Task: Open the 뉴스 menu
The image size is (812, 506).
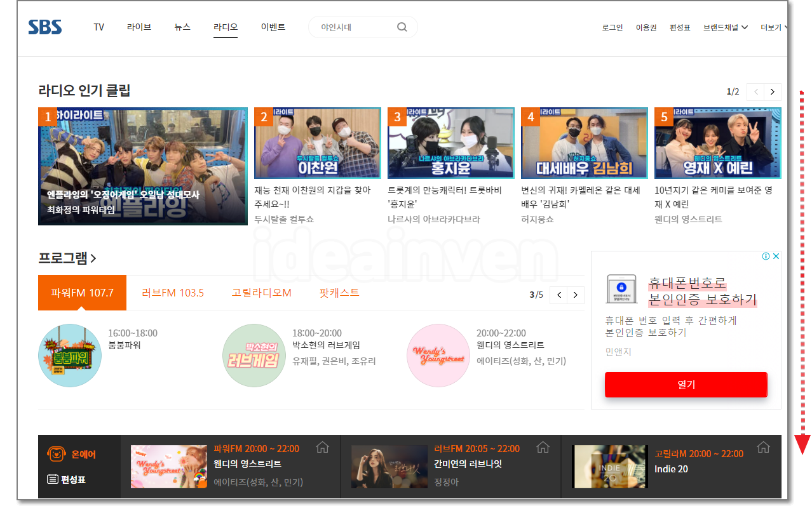Action: (182, 27)
